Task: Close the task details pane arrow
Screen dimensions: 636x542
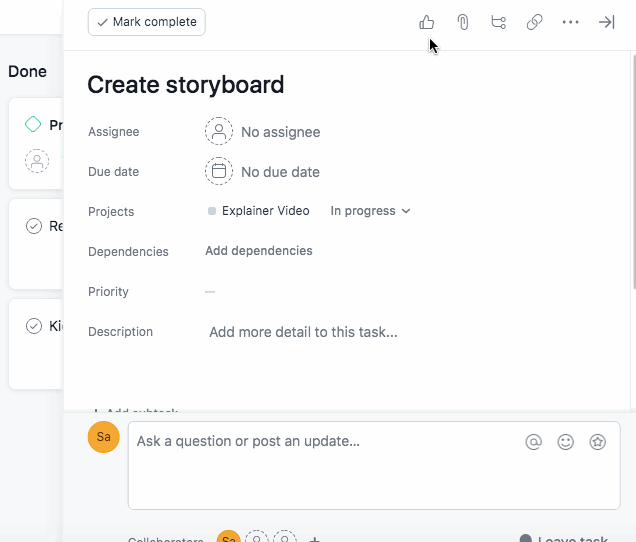Action: [x=606, y=22]
